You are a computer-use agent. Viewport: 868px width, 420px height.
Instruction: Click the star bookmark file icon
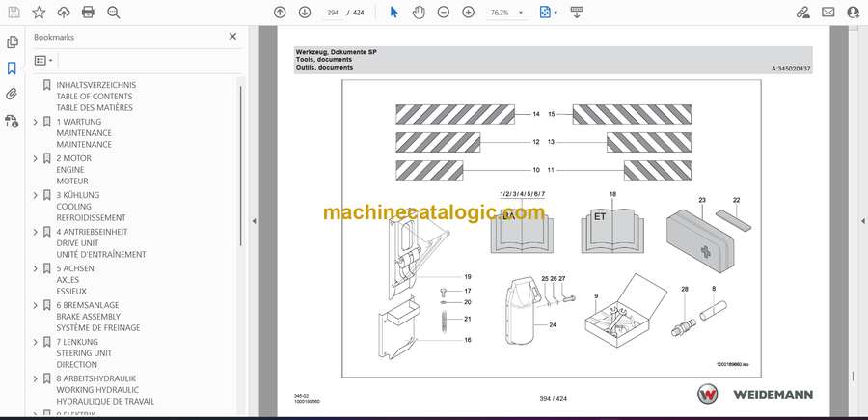40,12
